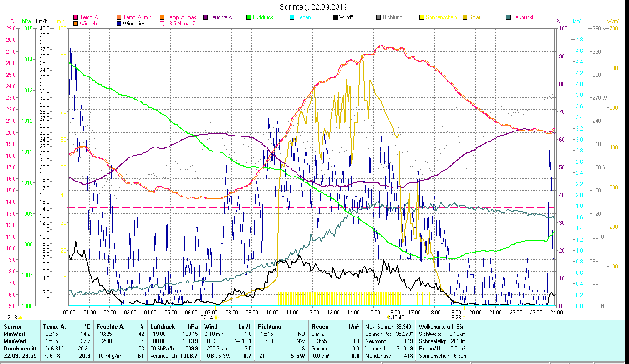Click the pink Temp. A. legend swatch
Screen dimensions: 629x364
(76, 17)
